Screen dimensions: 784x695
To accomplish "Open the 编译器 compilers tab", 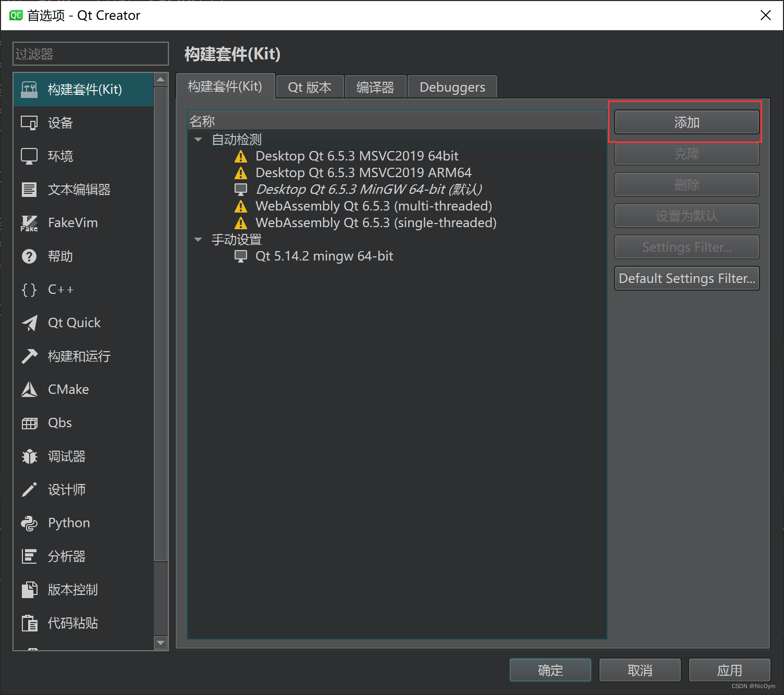I will pyautogui.click(x=375, y=87).
